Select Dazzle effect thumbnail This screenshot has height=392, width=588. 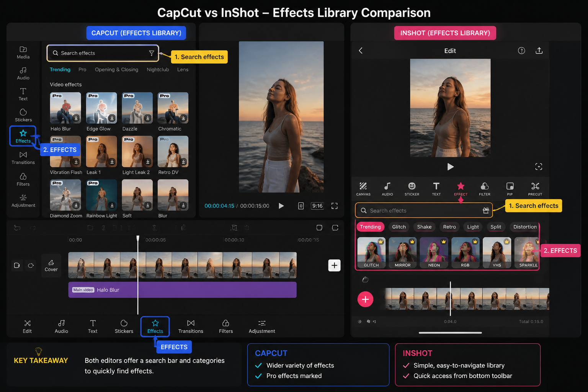[137, 108]
